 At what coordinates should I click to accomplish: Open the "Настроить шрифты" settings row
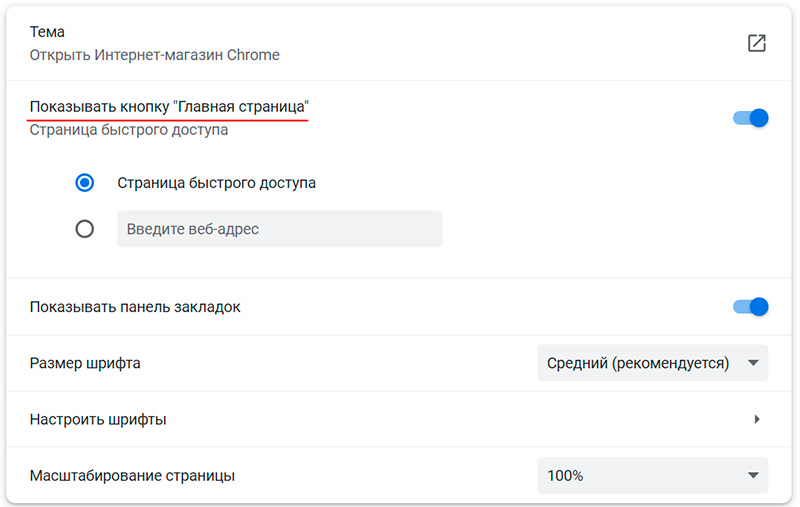click(98, 420)
